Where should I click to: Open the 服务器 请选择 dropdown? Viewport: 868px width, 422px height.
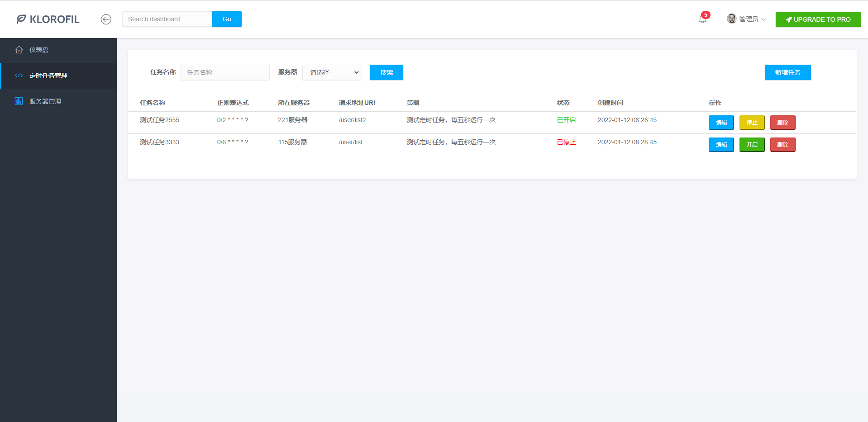[332, 72]
